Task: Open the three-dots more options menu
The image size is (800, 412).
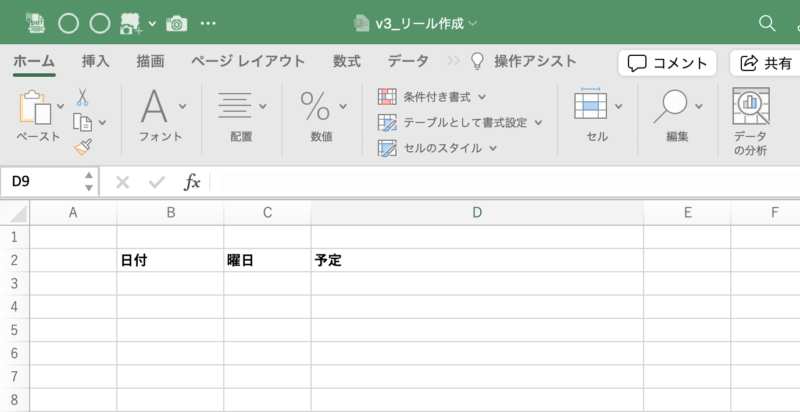Action: click(208, 23)
